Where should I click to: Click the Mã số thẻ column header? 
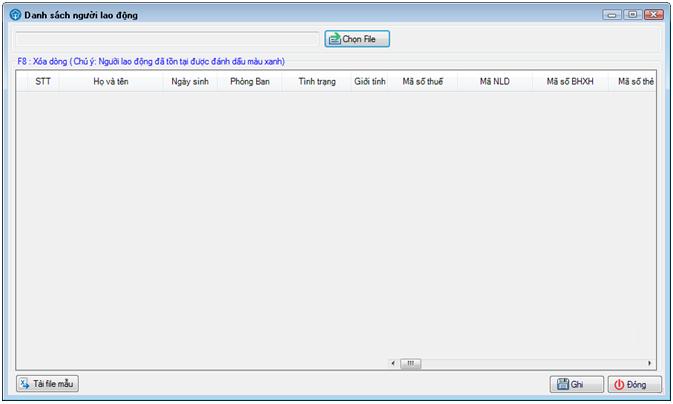pos(632,81)
